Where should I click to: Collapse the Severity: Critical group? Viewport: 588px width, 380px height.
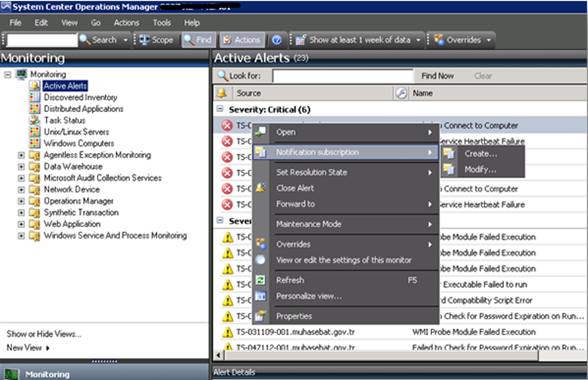220,109
